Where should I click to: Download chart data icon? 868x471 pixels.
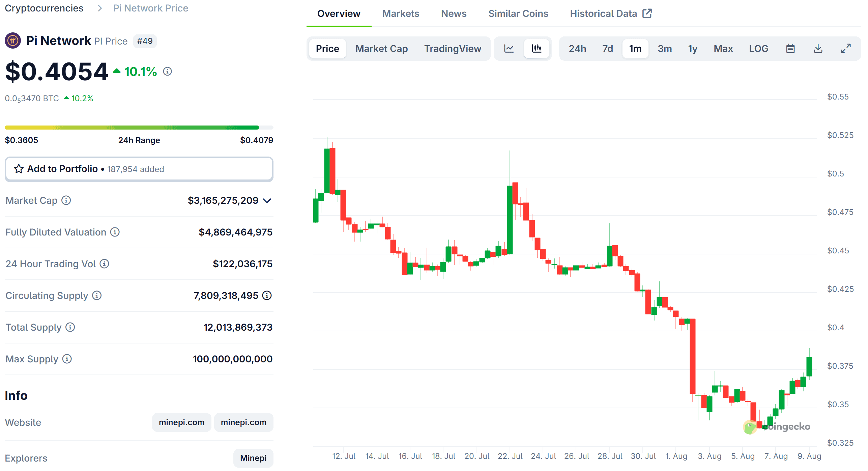[x=818, y=49]
